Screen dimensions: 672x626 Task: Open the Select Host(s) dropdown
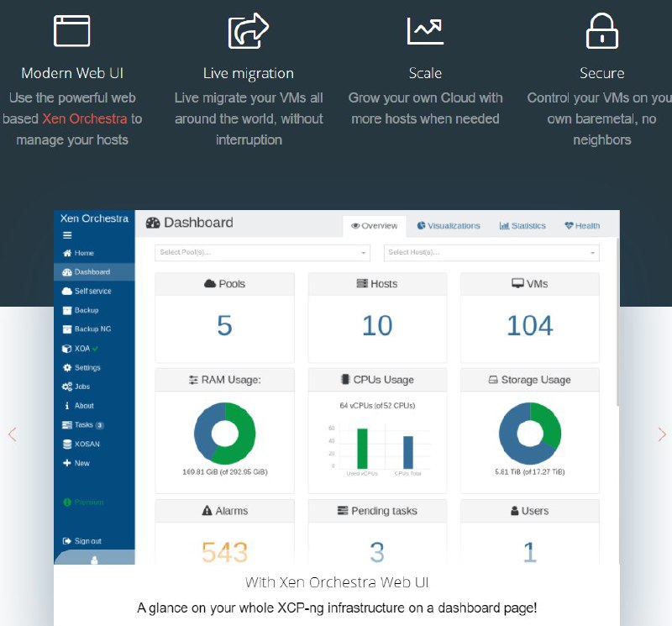(x=491, y=252)
